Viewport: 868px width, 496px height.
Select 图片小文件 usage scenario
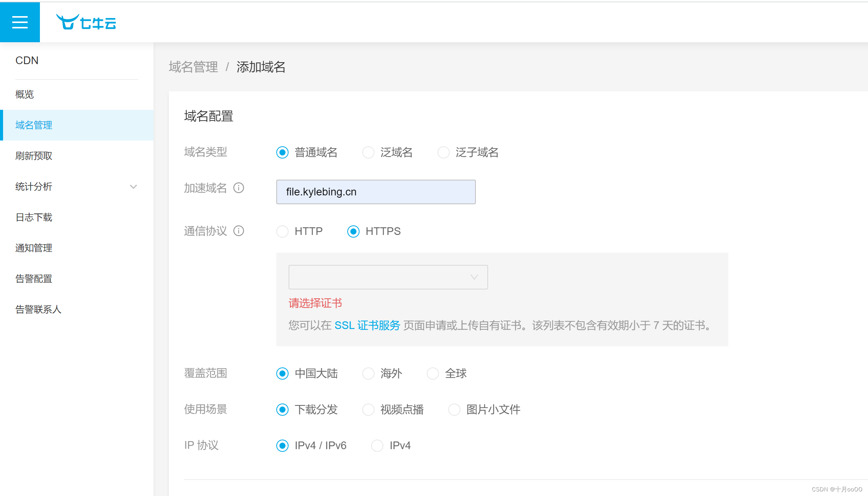(x=454, y=409)
